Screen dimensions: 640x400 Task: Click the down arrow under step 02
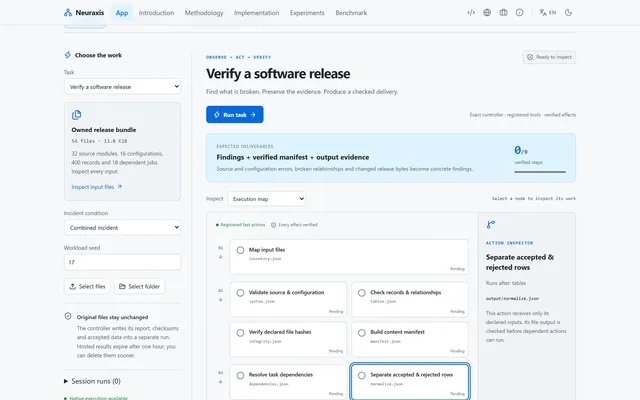[220, 299]
